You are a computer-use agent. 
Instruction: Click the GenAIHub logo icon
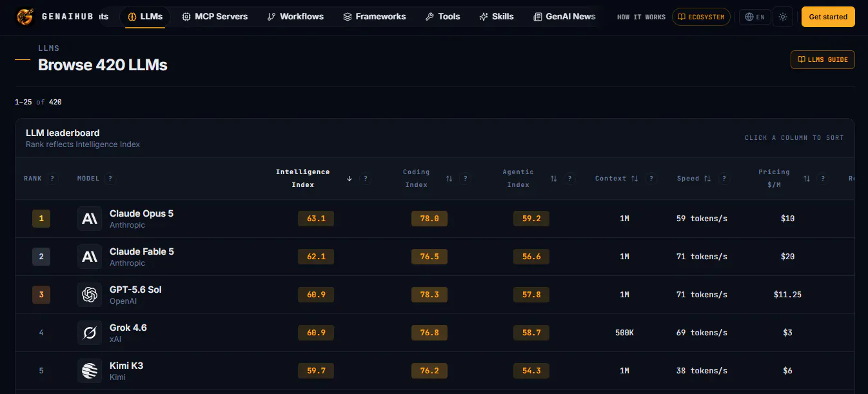click(26, 17)
